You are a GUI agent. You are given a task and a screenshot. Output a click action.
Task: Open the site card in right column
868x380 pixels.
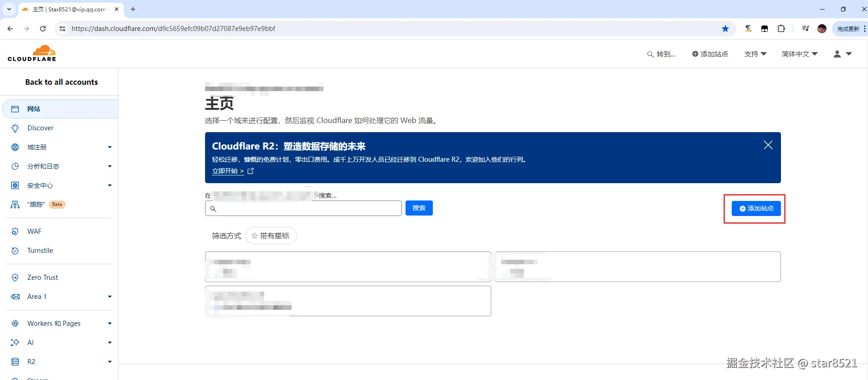point(638,267)
